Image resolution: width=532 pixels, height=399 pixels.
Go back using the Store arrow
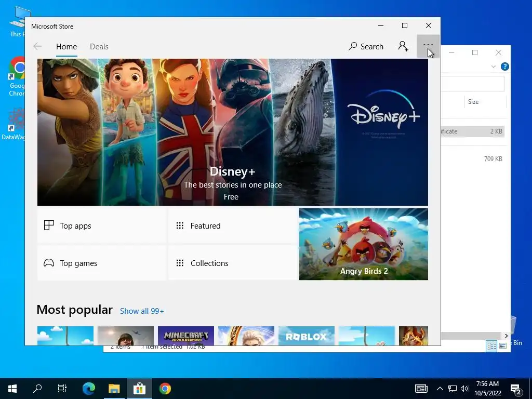pos(37,46)
